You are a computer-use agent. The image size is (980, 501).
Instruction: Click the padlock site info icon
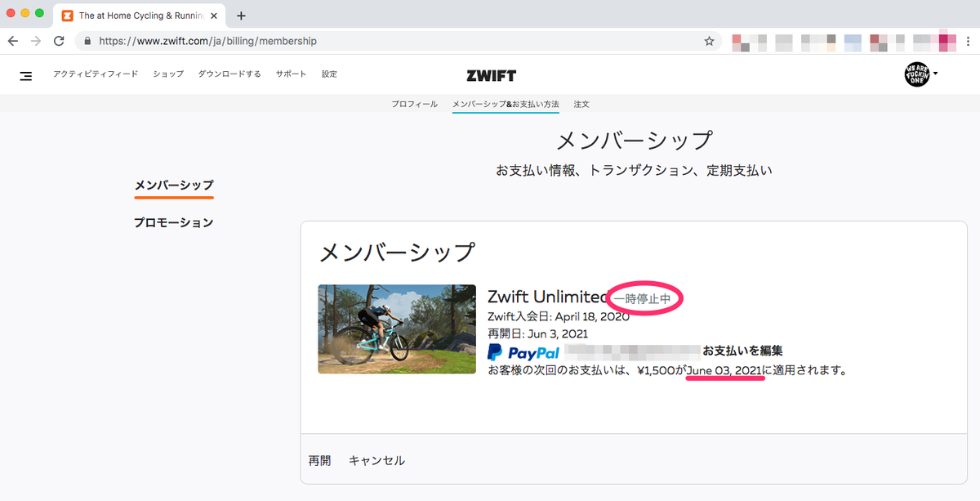pos(87,41)
